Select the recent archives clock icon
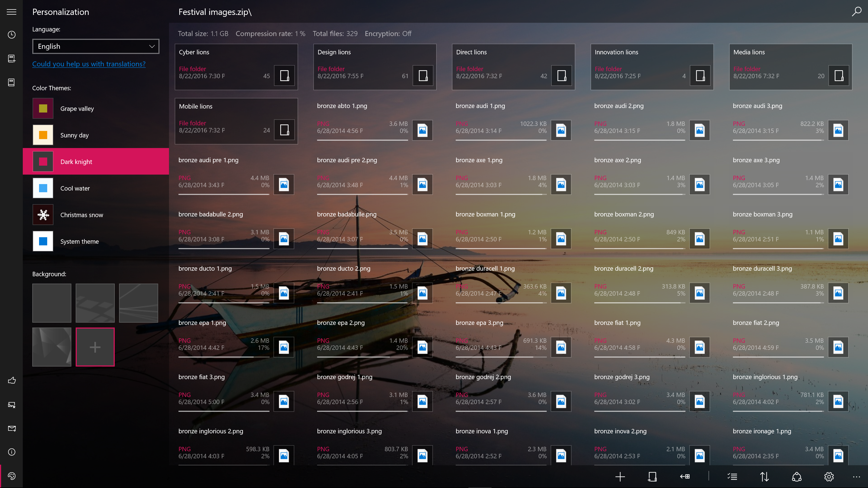This screenshot has height=488, width=868. point(11,35)
